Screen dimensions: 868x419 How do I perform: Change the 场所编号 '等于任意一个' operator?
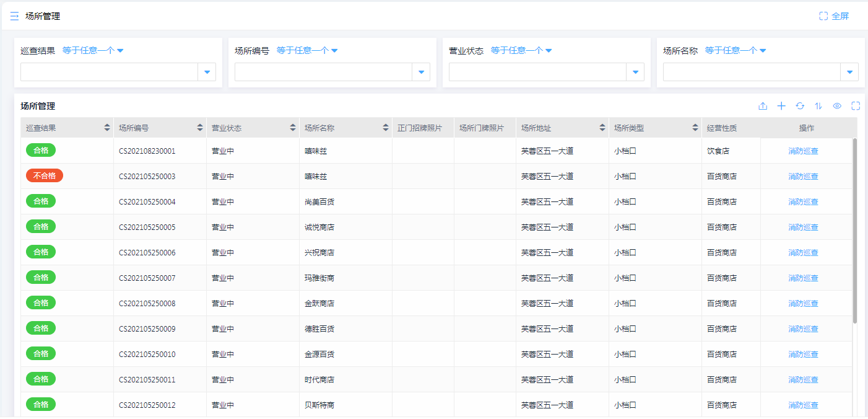click(307, 51)
